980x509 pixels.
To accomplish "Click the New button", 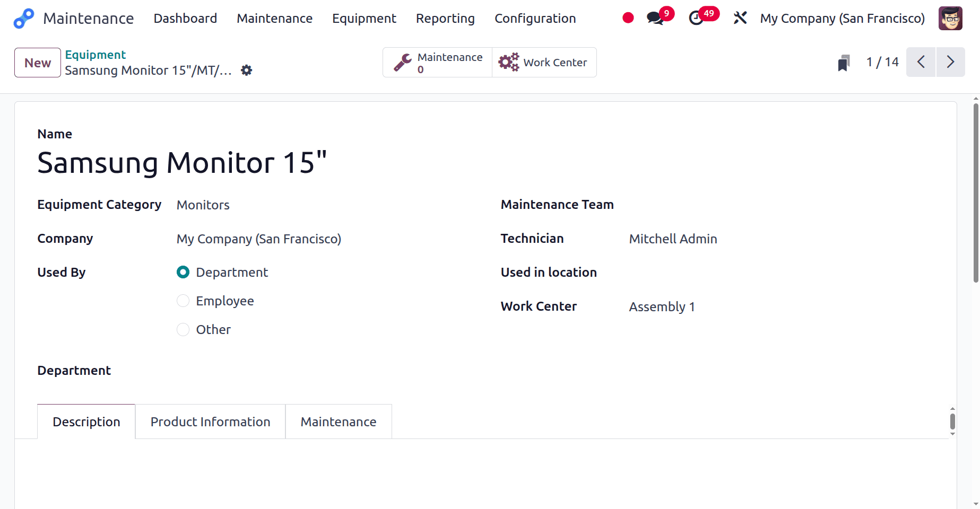I will tap(38, 63).
